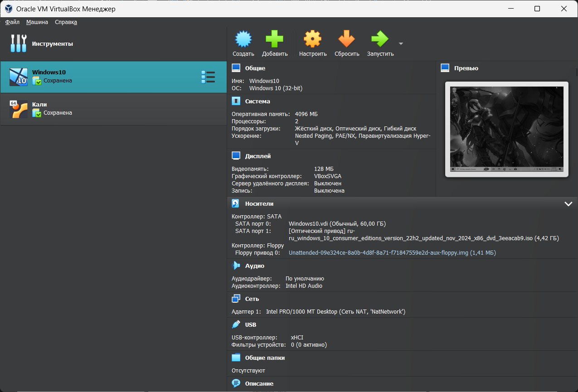Viewport: 578px width, 392px height.
Task: Click the Windows10 VM icon
Action: pos(19,77)
